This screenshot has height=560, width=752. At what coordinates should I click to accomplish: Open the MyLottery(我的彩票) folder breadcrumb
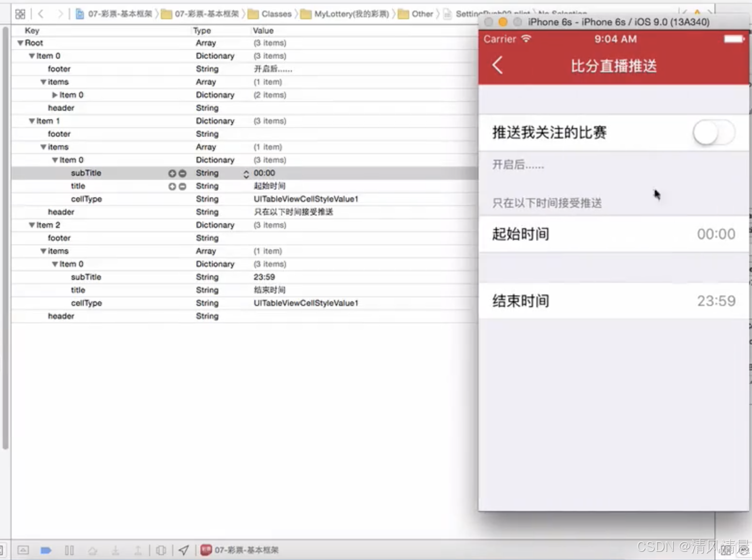(x=345, y=14)
